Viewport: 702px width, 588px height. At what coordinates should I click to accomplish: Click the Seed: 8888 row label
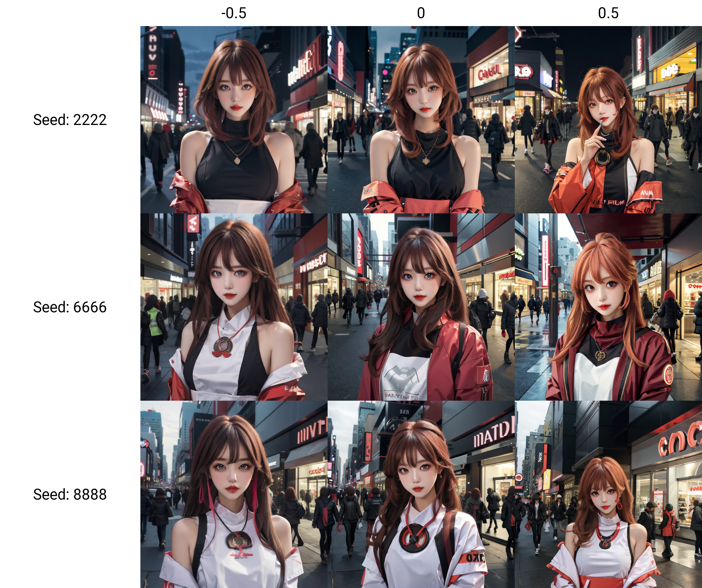[70, 494]
